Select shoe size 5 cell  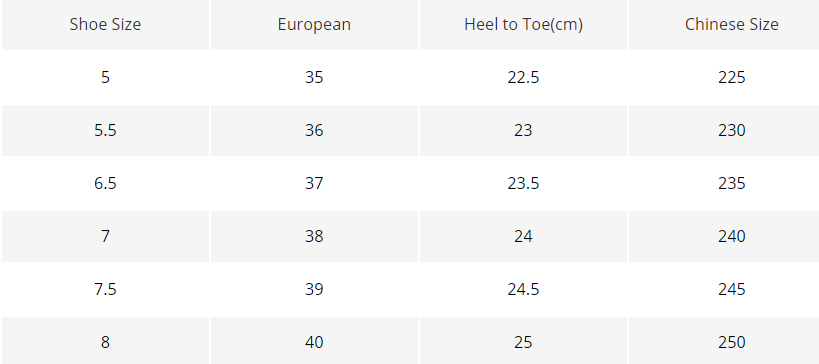click(105, 77)
